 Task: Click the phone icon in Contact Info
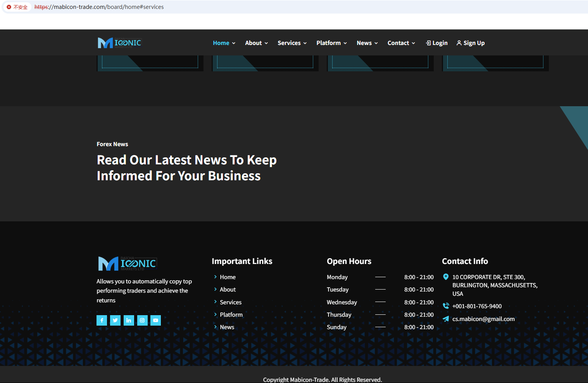[446, 306]
